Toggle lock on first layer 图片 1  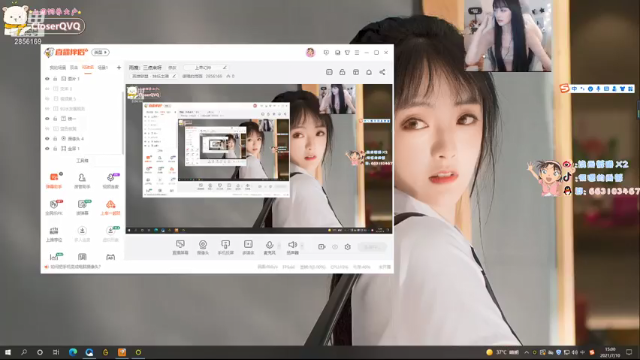tap(55, 79)
